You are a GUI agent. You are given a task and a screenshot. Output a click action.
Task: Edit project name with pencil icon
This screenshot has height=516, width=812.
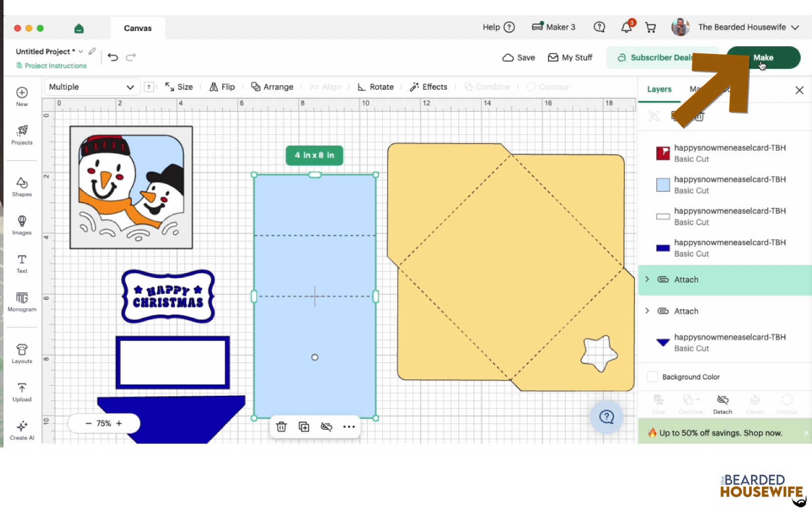(92, 51)
